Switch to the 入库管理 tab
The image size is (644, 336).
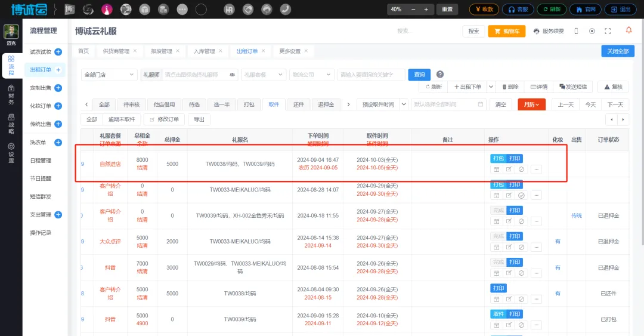point(204,51)
